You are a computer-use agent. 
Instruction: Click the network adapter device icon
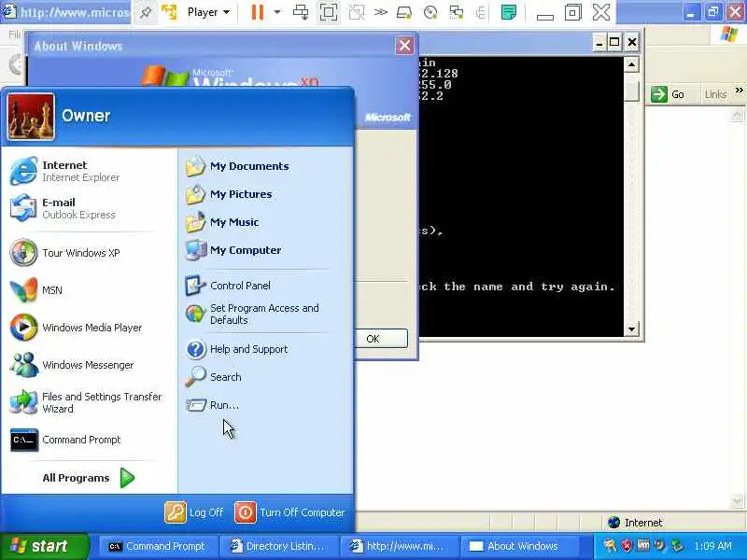(457, 12)
